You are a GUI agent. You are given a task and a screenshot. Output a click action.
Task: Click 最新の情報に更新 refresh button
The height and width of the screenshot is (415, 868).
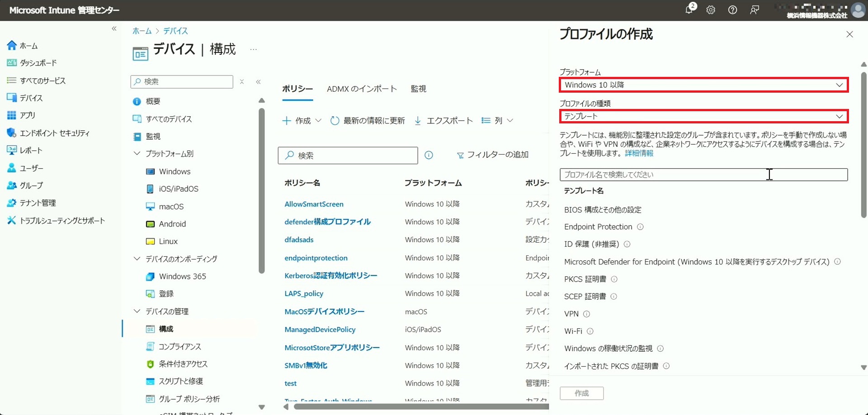click(x=368, y=121)
